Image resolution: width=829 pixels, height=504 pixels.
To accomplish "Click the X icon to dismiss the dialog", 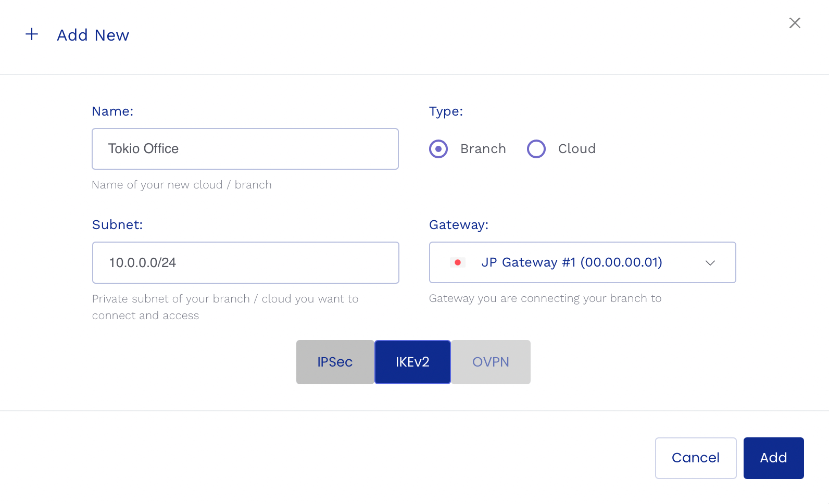I will pyautogui.click(x=795, y=23).
